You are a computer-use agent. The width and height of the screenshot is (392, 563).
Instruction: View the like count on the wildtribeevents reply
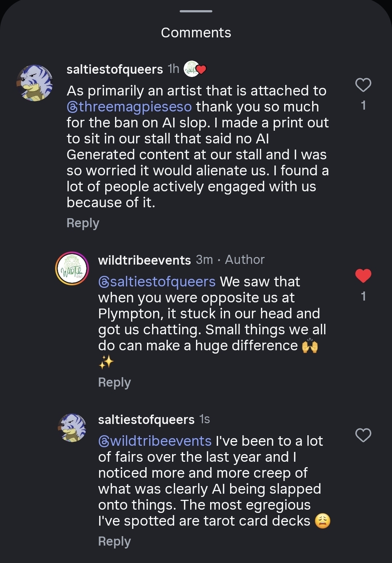point(363,297)
